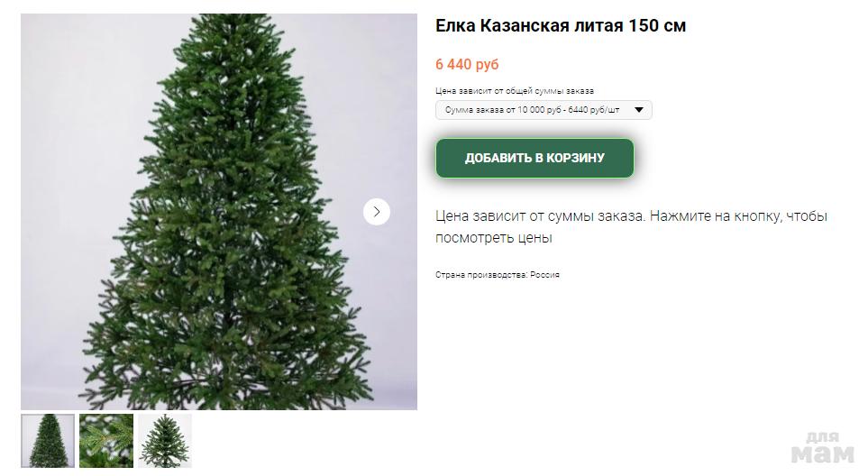Click the orange price '6 440 руб'
Viewport: 868px width, 476px height.
pos(467,64)
